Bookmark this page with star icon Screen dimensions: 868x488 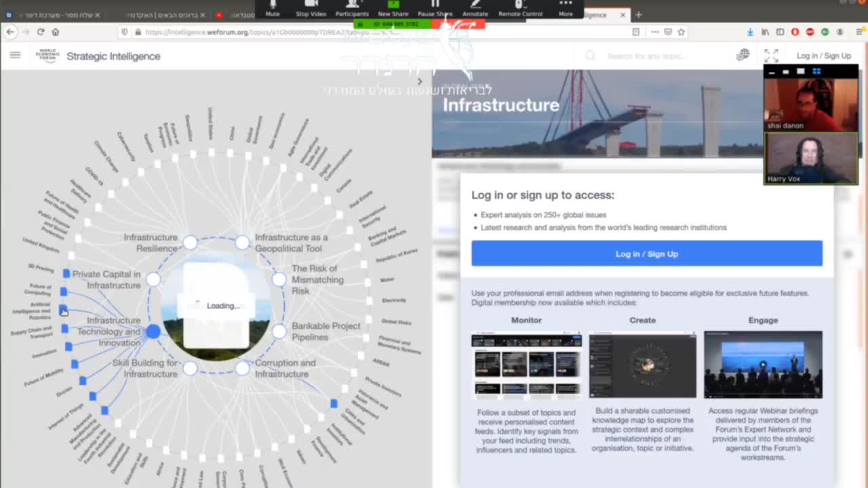coord(681,32)
